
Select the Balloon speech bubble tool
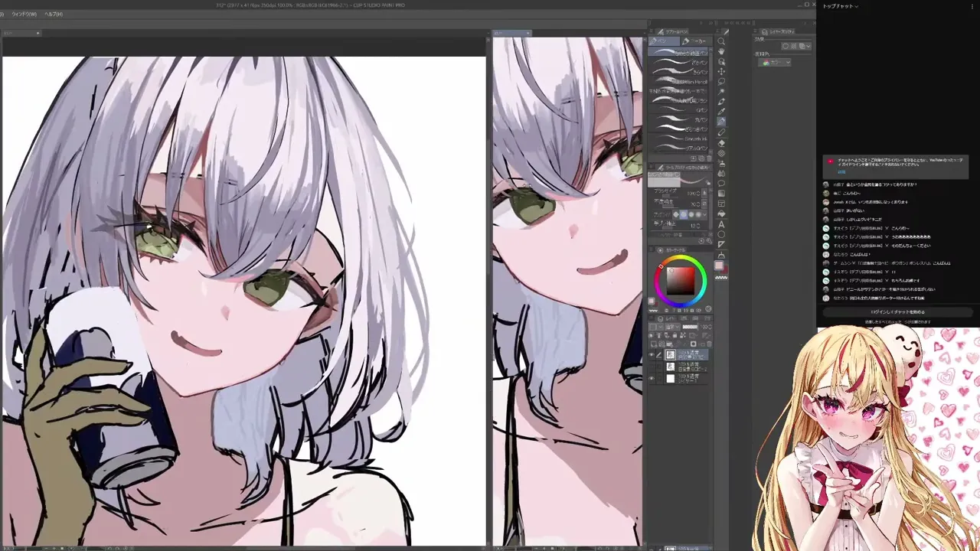(x=721, y=183)
